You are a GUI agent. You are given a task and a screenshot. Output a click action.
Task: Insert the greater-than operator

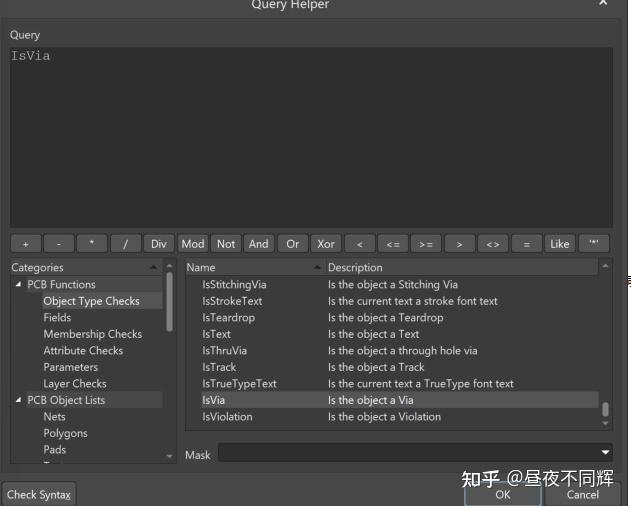(460, 244)
